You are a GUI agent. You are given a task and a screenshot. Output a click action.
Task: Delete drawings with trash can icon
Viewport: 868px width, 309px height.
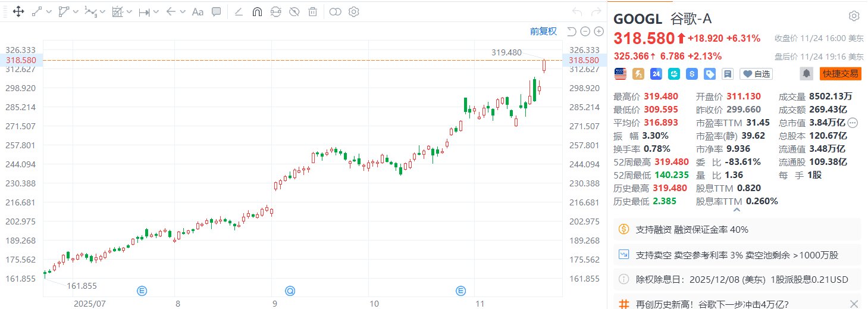312,11
